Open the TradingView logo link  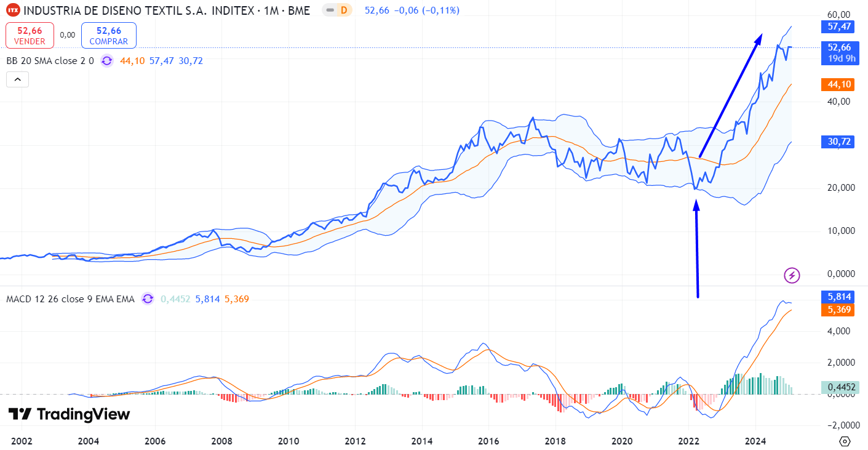[x=69, y=414]
